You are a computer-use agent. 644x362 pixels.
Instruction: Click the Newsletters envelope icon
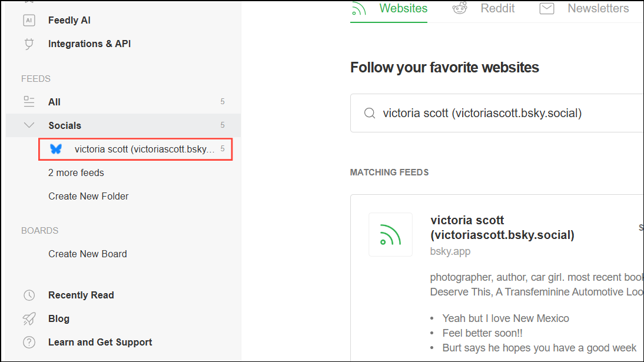tap(547, 8)
